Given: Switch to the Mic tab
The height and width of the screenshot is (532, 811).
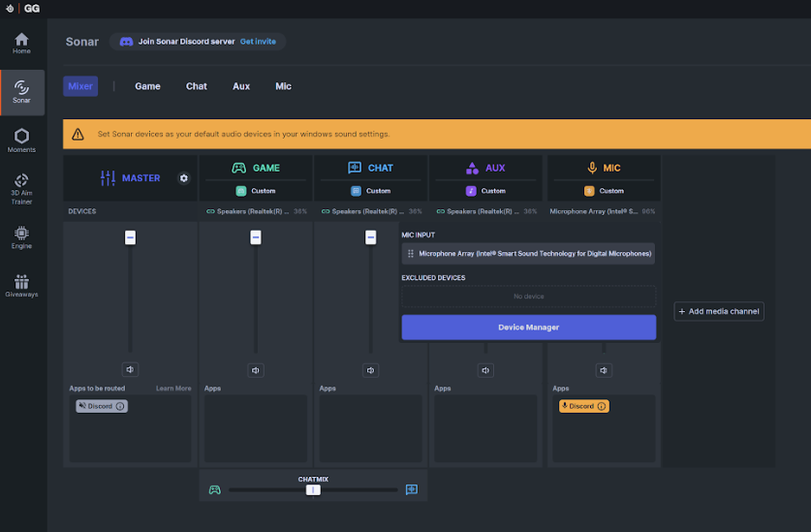Looking at the screenshot, I should point(284,86).
